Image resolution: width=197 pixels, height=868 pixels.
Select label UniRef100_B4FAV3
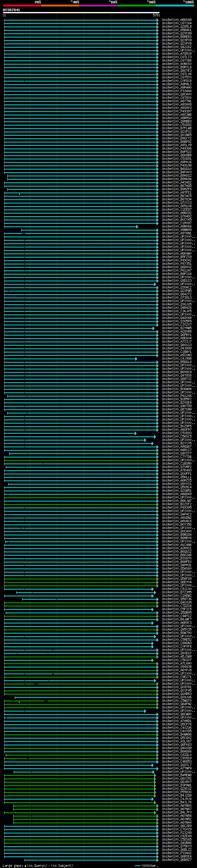[177, 172]
